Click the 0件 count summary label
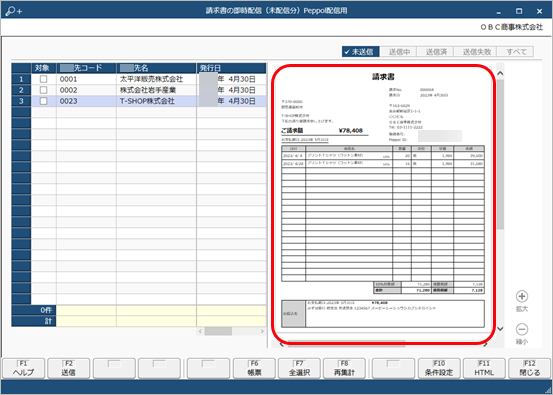This screenshot has width=553, height=395. (34, 310)
